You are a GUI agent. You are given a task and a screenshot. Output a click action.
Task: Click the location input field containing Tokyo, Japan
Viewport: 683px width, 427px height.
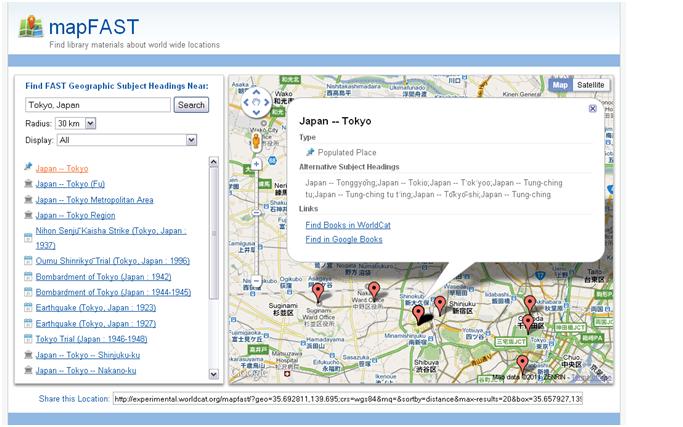pyautogui.click(x=98, y=105)
